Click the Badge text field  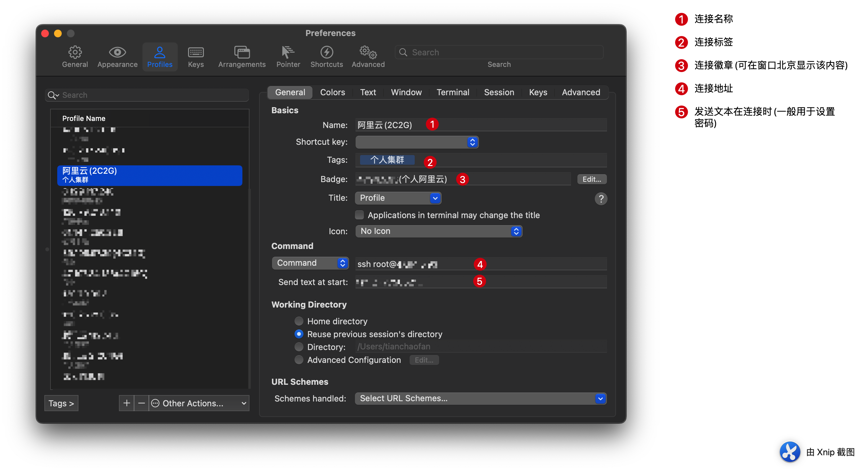(463, 179)
